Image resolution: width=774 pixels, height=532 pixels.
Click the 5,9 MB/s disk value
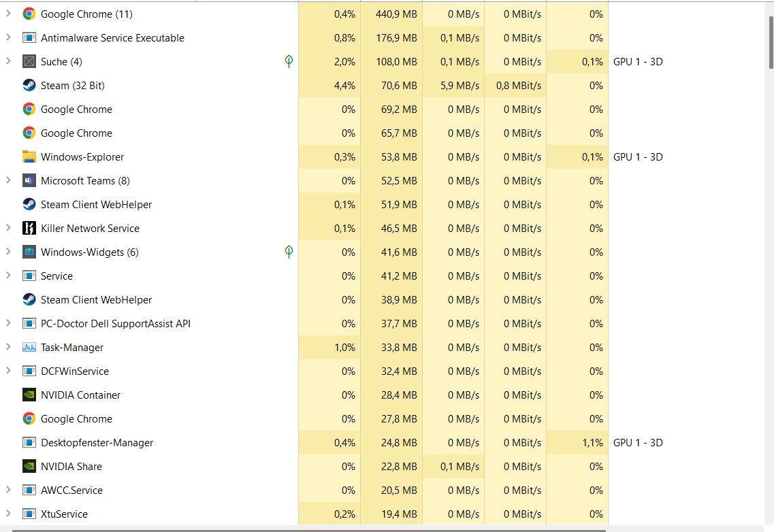click(x=459, y=85)
